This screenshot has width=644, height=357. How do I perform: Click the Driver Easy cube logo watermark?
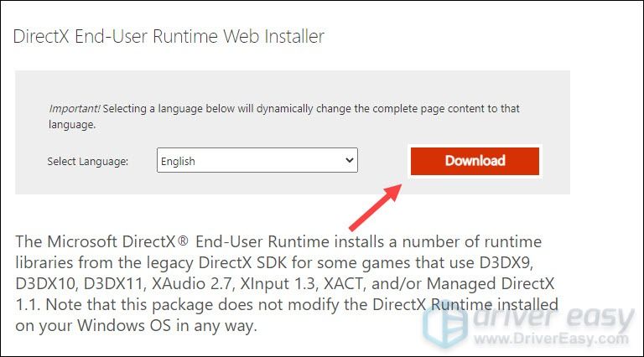click(445, 326)
